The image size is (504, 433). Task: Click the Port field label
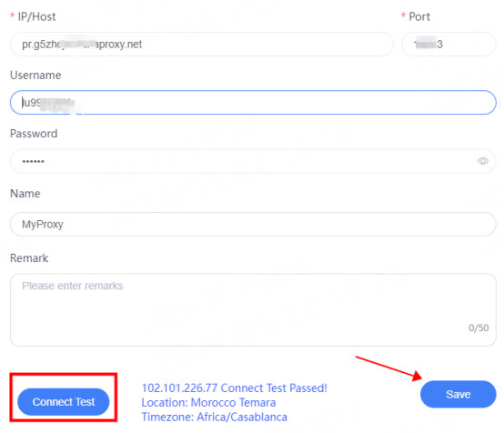pos(419,16)
